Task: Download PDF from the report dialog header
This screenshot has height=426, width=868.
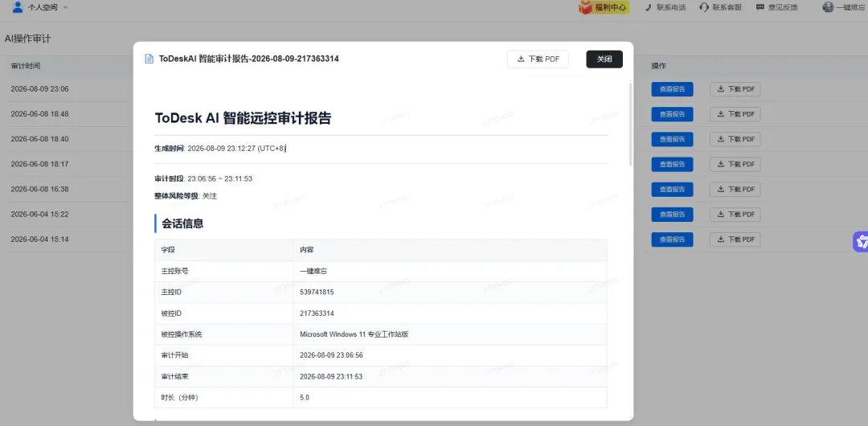Action: click(538, 59)
